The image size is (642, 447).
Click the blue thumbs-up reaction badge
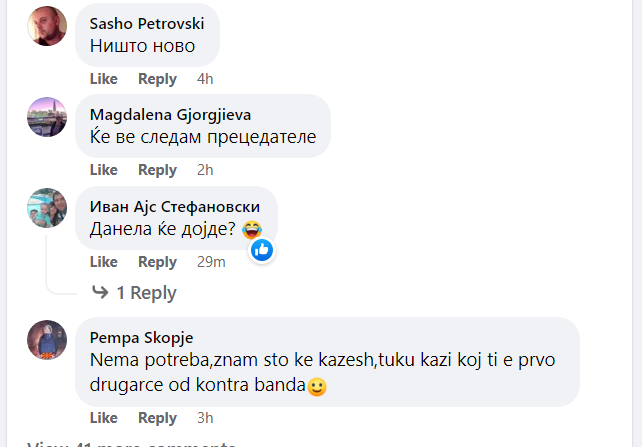[x=262, y=250]
